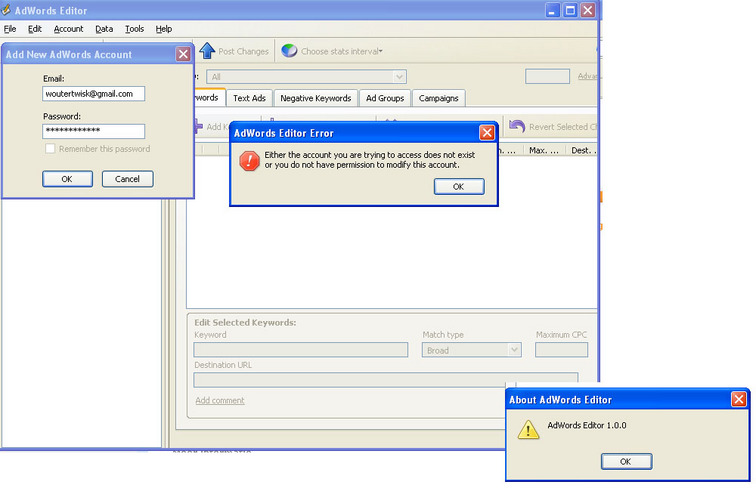Image resolution: width=756 pixels, height=491 pixels.
Task: Click Cancel in Add New AdWords Account dialog
Action: (127, 179)
